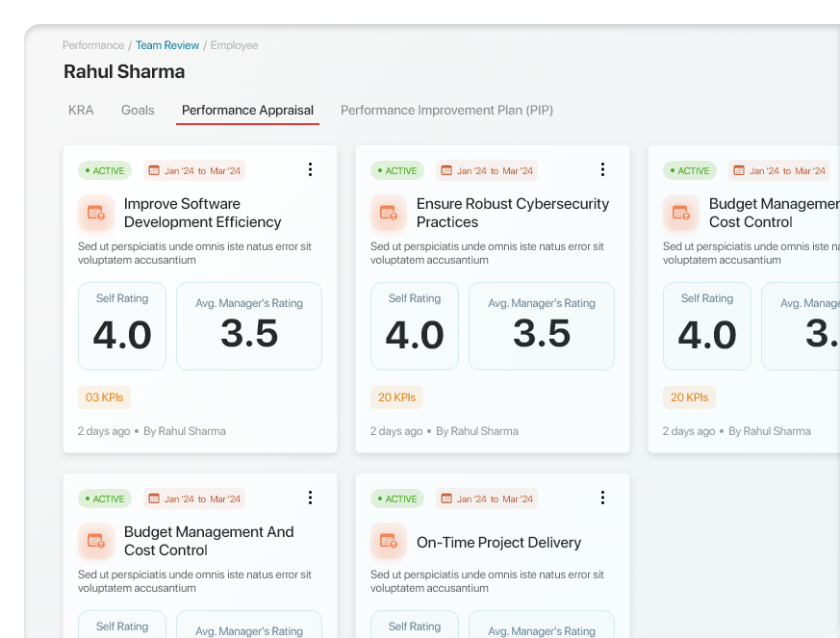Click the Jan '24 to Mar '24 date text on Cybersecurity card
The image size is (840, 638).
[x=495, y=171]
